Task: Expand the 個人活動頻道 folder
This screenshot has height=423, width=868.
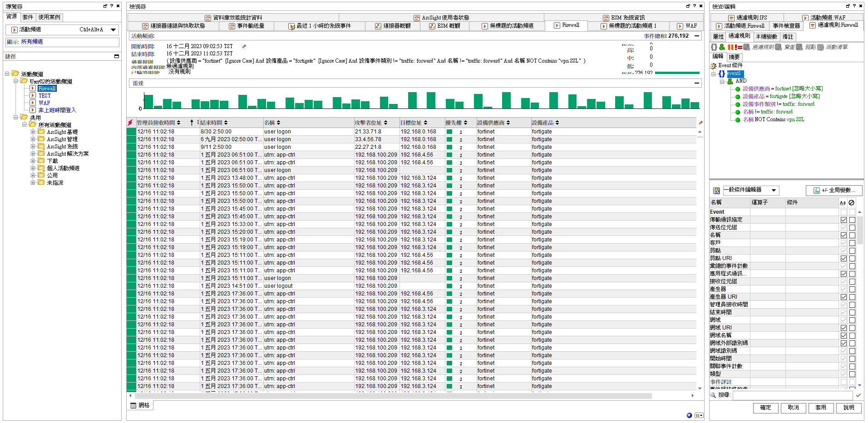Action: coord(33,168)
